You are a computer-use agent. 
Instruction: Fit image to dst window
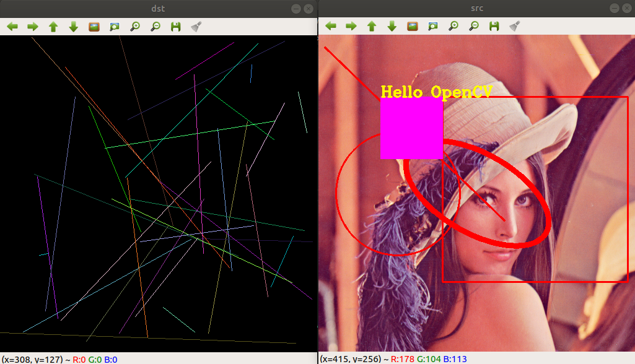pos(115,27)
